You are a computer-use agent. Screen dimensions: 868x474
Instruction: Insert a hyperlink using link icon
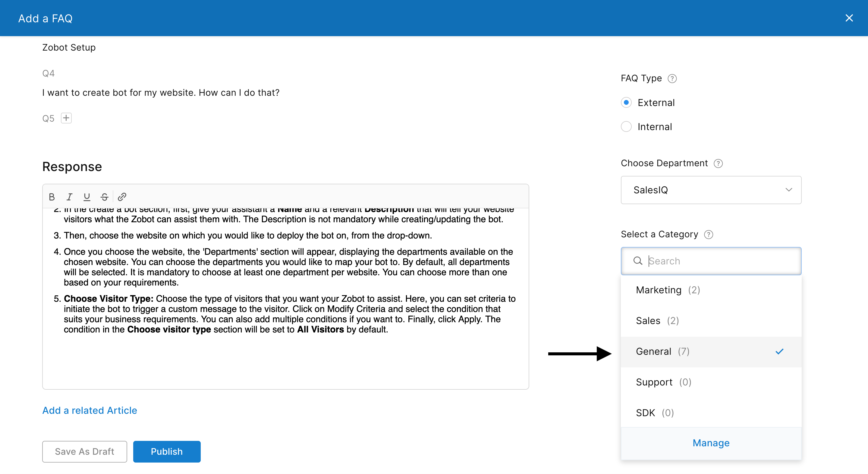pyautogui.click(x=122, y=197)
